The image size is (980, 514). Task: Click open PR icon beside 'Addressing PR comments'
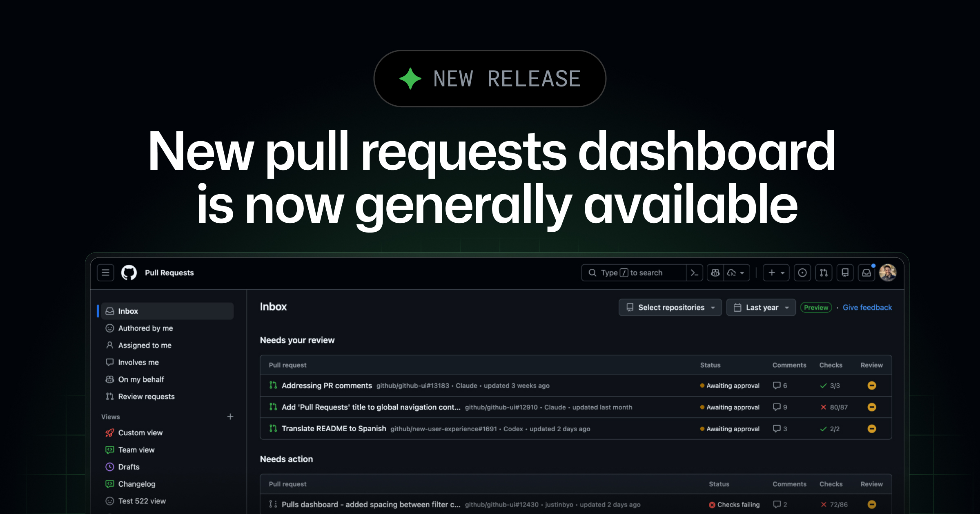(273, 385)
